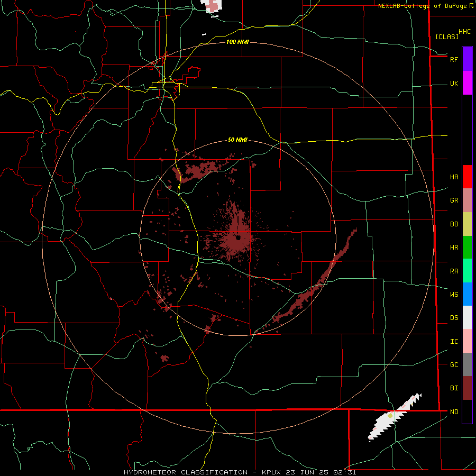Click the yellow big drops pixel in white echo
This screenshot has width=476, height=476.
click(390, 415)
